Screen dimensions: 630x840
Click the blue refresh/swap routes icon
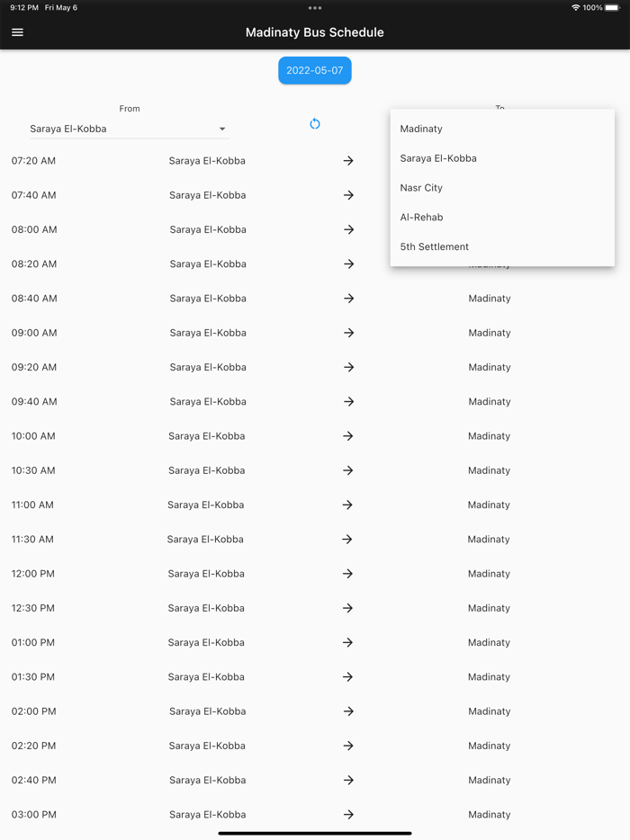tap(315, 123)
